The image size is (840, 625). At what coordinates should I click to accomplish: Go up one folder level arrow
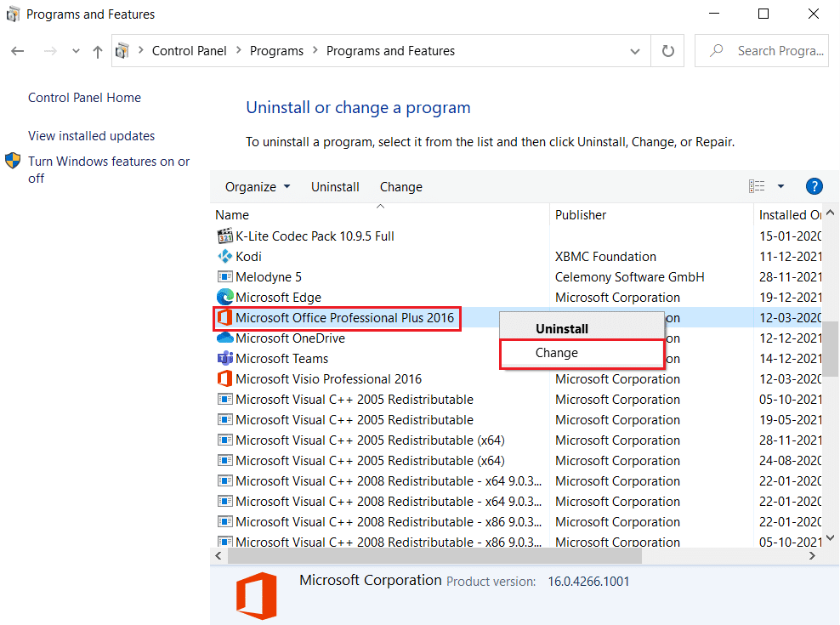pyautogui.click(x=98, y=52)
